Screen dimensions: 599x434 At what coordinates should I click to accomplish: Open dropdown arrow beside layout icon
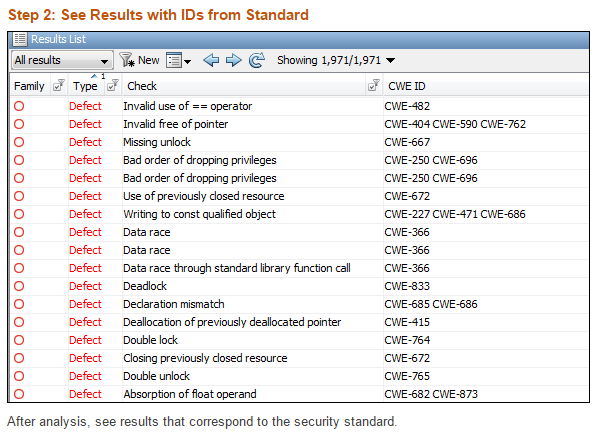[187, 61]
